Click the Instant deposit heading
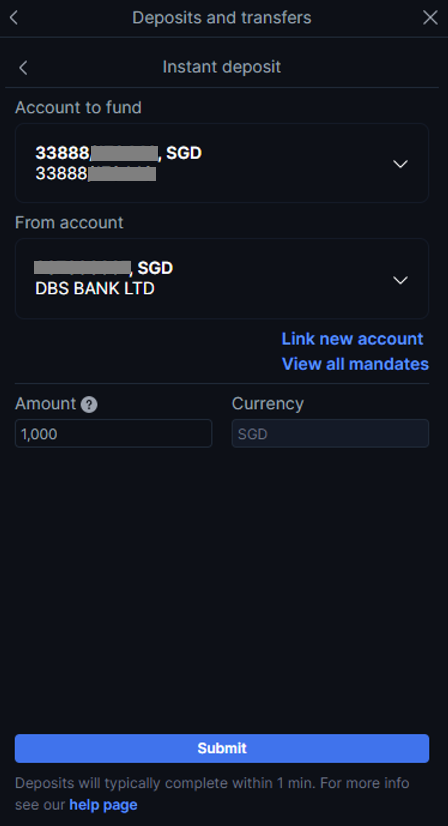The height and width of the screenshot is (826, 448). (221, 67)
